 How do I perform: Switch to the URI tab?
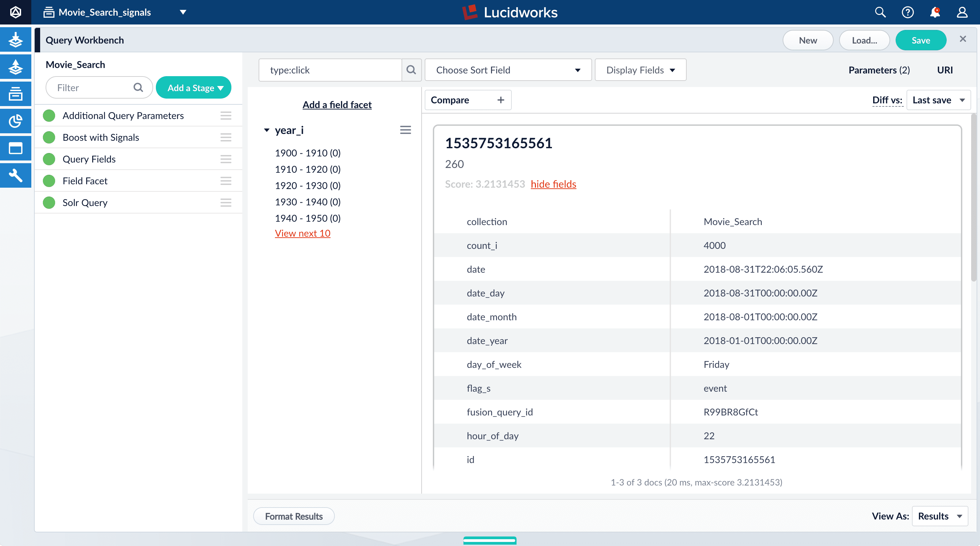945,70
